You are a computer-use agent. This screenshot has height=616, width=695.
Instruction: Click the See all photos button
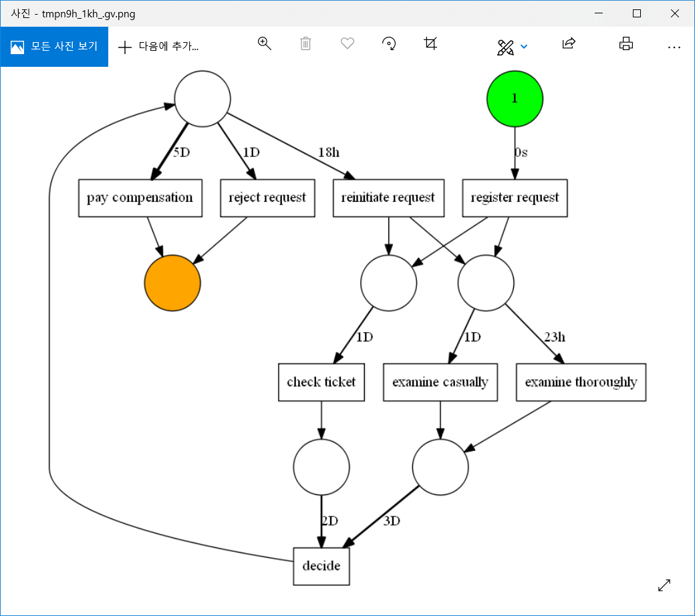(x=54, y=47)
